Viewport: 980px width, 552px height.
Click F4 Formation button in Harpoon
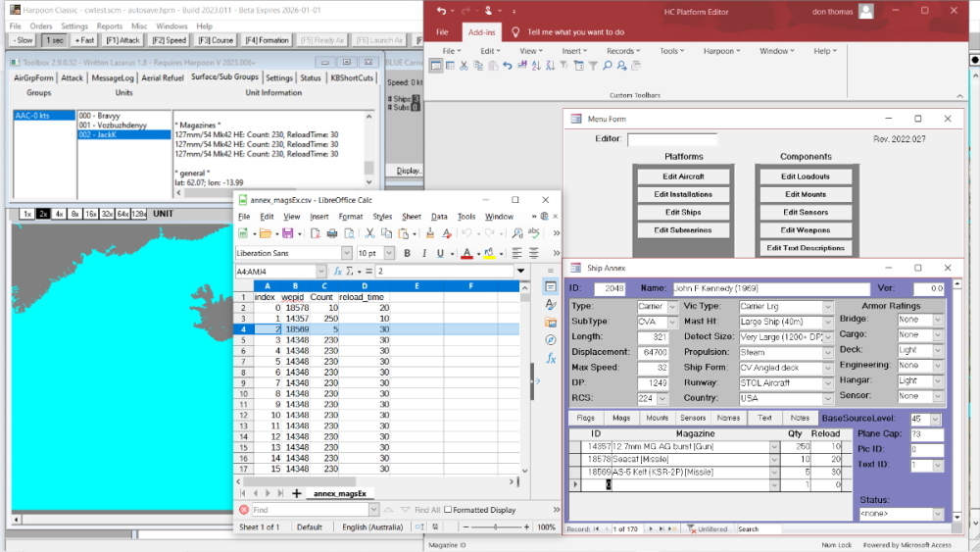267,40
